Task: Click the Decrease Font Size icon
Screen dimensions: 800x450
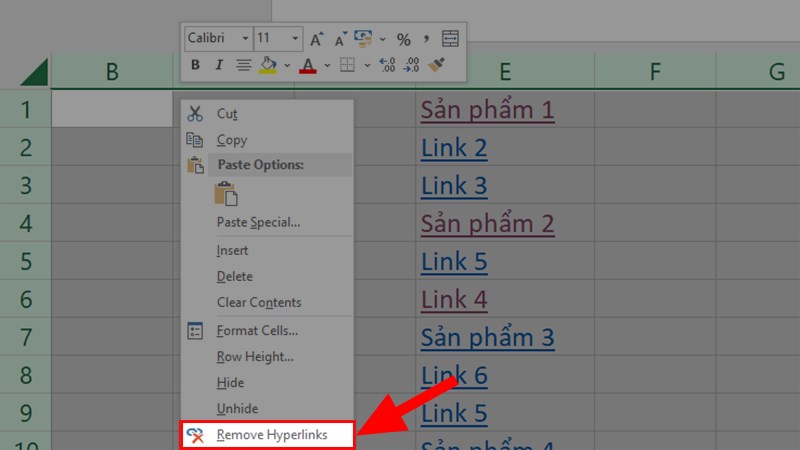Action: 340,39
